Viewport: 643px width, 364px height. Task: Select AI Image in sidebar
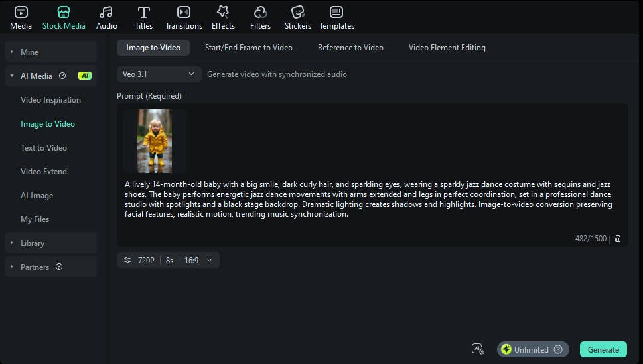36,196
